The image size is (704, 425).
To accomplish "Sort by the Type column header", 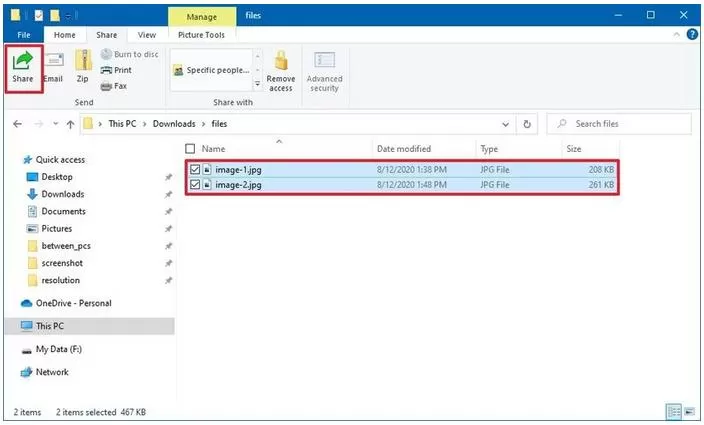I will click(489, 149).
